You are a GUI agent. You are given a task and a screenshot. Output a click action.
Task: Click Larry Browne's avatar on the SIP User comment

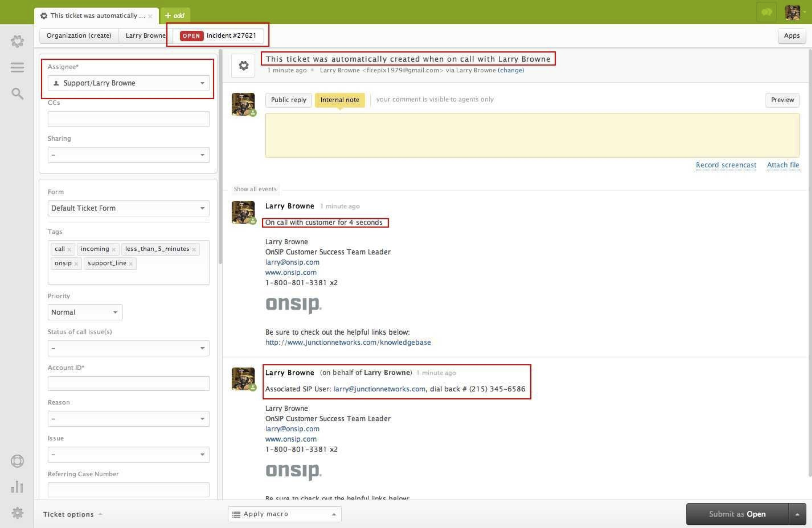(243, 379)
